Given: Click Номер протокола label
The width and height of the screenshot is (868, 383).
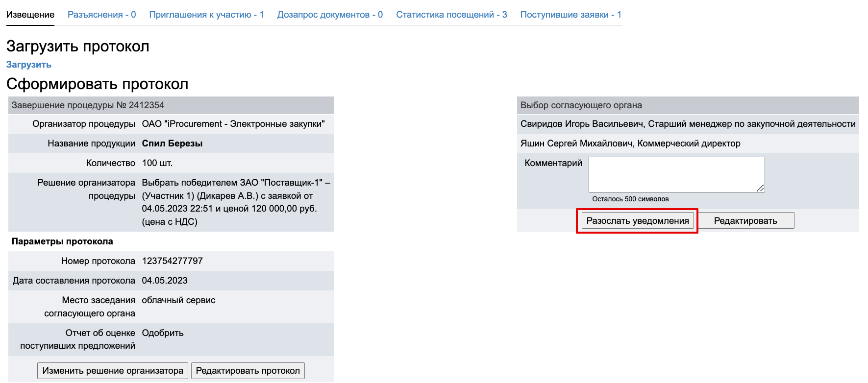Looking at the screenshot, I should (98, 261).
